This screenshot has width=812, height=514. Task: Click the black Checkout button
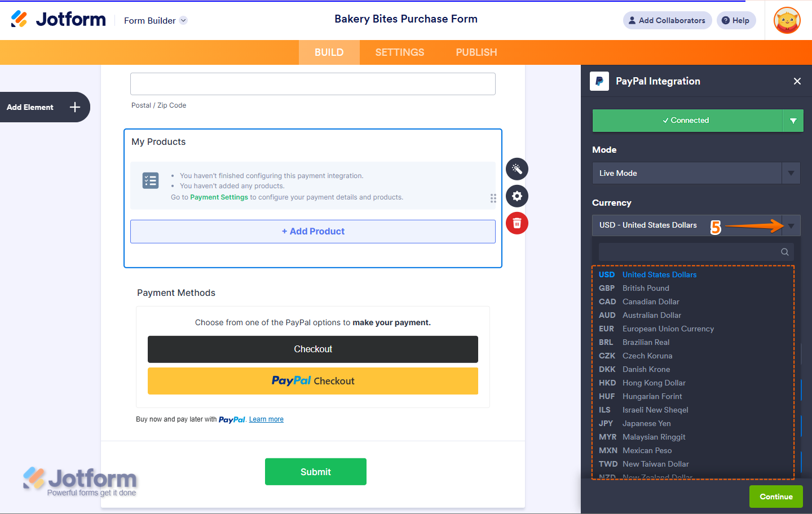313,349
